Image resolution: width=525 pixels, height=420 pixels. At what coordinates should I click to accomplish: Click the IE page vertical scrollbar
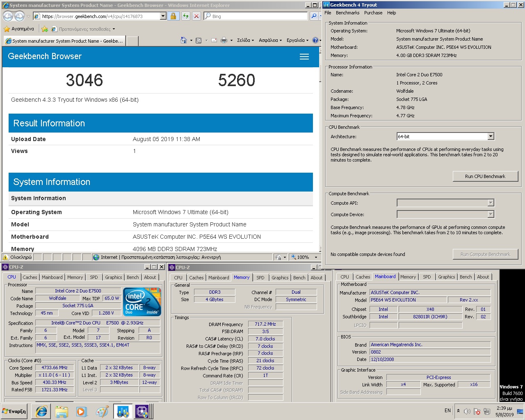pos(321,148)
